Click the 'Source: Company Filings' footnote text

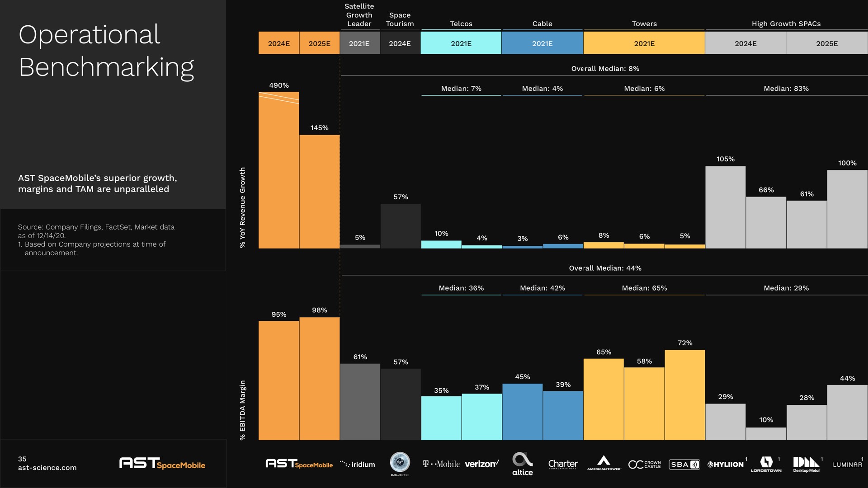96,231
